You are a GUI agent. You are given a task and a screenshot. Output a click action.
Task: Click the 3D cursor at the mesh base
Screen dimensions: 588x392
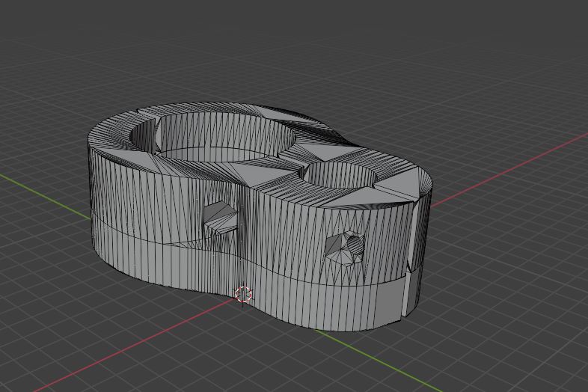coord(243,294)
